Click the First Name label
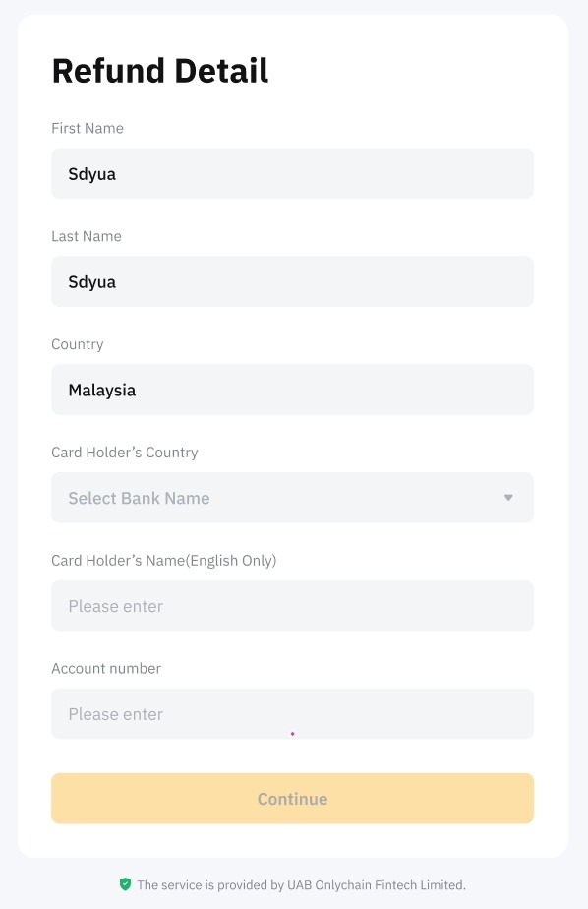This screenshot has height=909, width=588. (88, 128)
